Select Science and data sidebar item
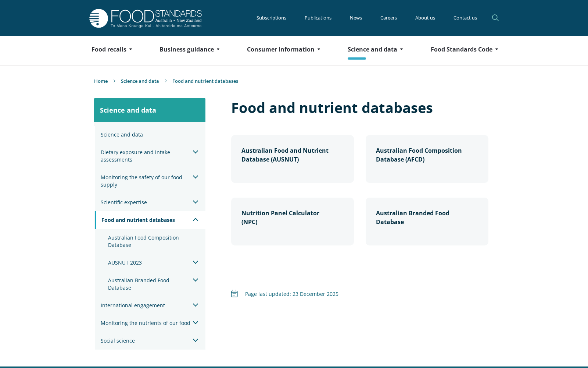 coord(122,135)
